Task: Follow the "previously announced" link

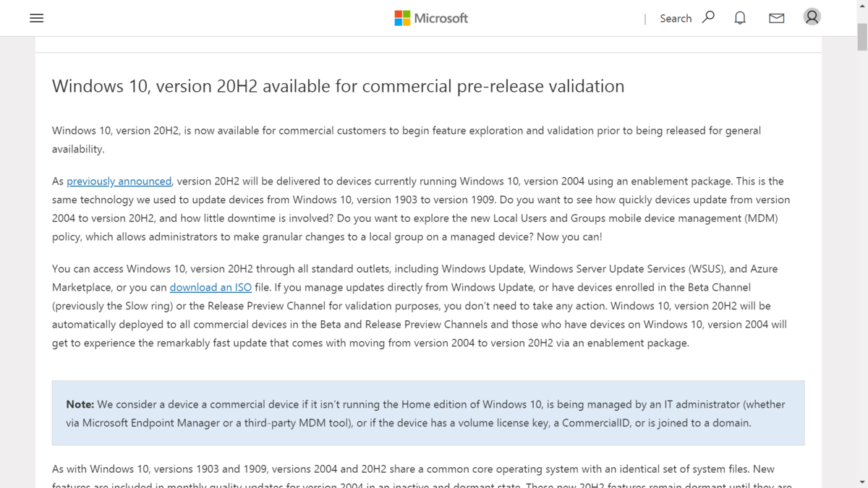Action: pos(119,181)
